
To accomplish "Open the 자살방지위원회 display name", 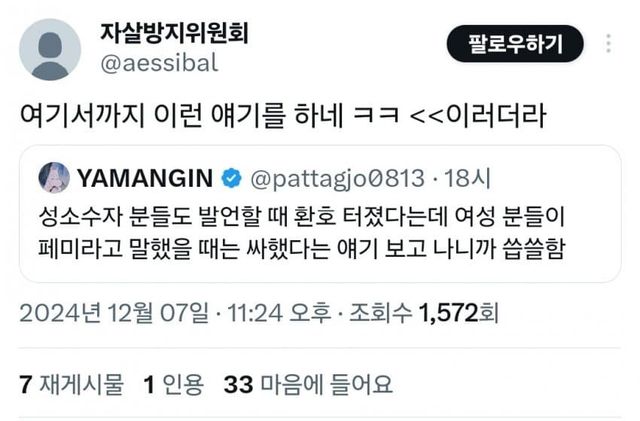I will 174,33.
